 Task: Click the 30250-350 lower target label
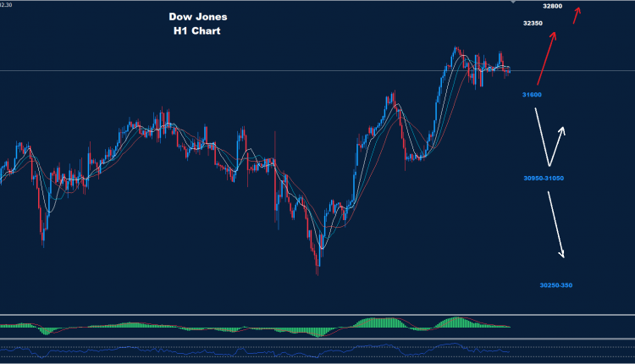pos(556,285)
